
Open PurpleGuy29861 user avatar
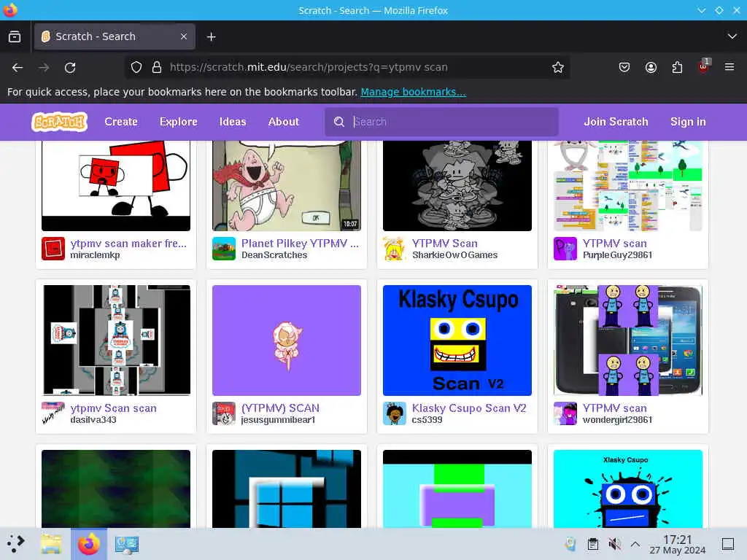tap(565, 249)
